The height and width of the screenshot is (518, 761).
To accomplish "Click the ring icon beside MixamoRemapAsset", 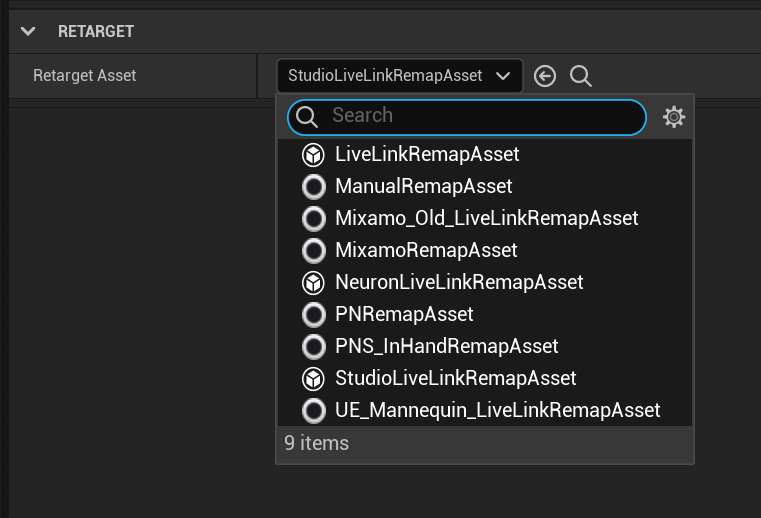I will pyautogui.click(x=314, y=251).
